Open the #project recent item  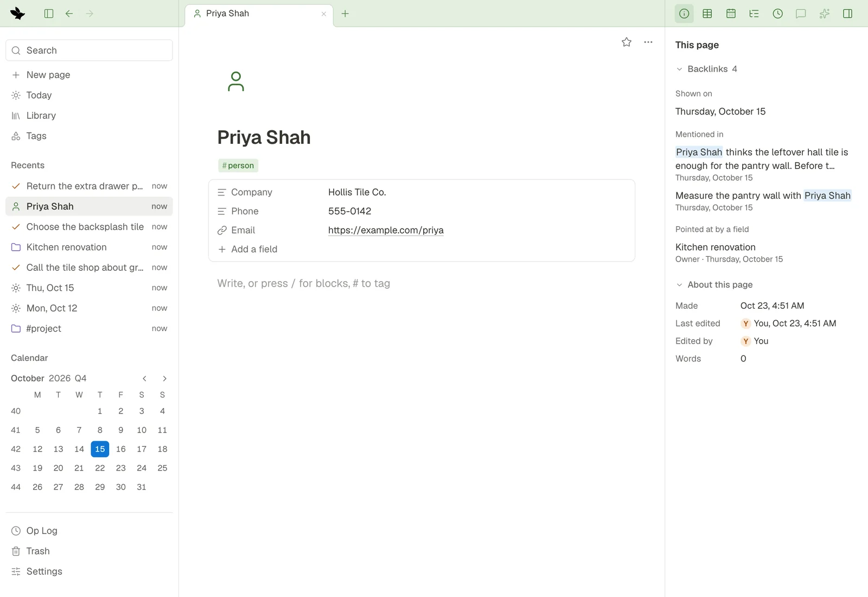tap(89, 329)
